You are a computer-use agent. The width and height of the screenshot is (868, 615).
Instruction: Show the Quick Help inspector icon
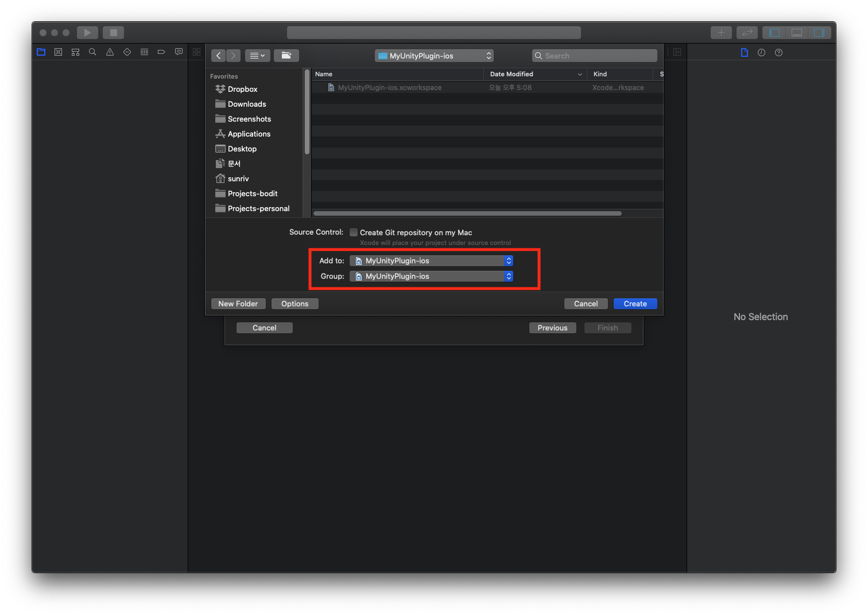click(x=778, y=53)
